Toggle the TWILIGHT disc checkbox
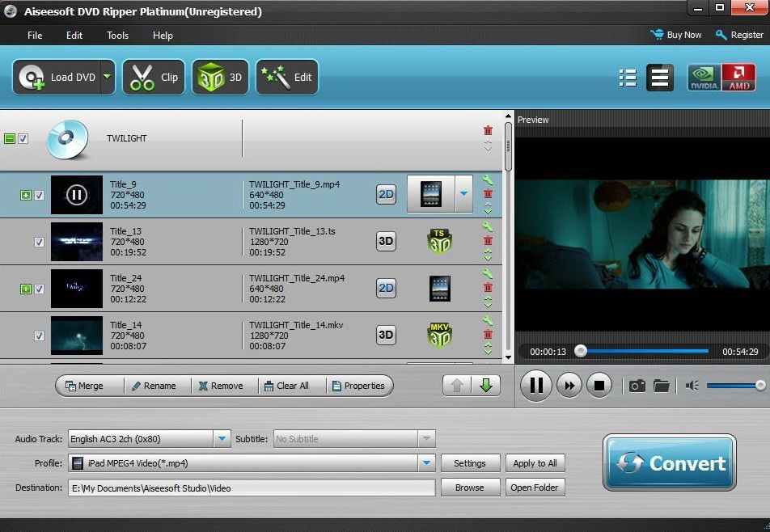770x532 pixels. (x=23, y=138)
